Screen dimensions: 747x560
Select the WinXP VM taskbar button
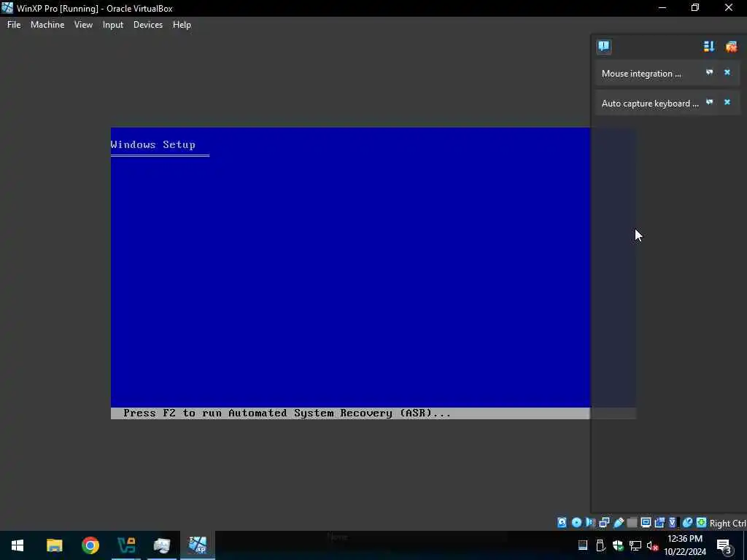(198, 545)
